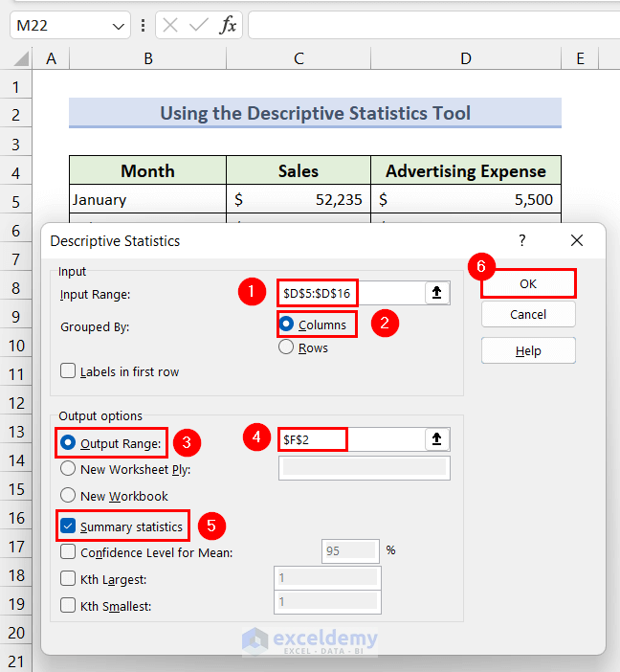Enable the Kth Smallest checkbox

[x=68, y=605]
